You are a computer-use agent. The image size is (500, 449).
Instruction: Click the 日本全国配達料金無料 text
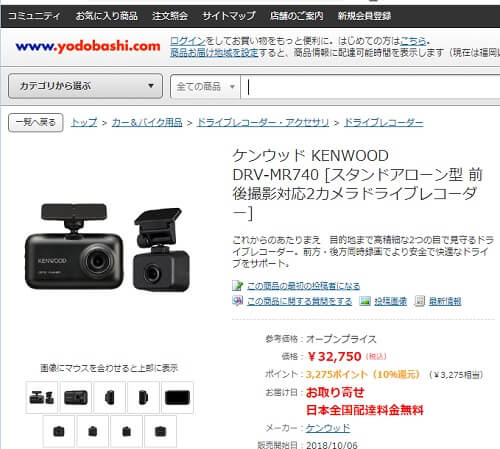coord(365,410)
